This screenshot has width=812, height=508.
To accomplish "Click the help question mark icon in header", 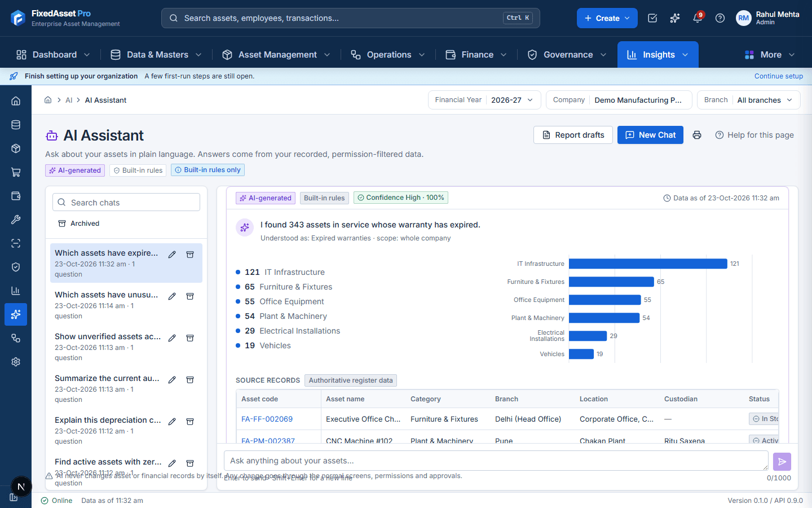I will pos(720,18).
